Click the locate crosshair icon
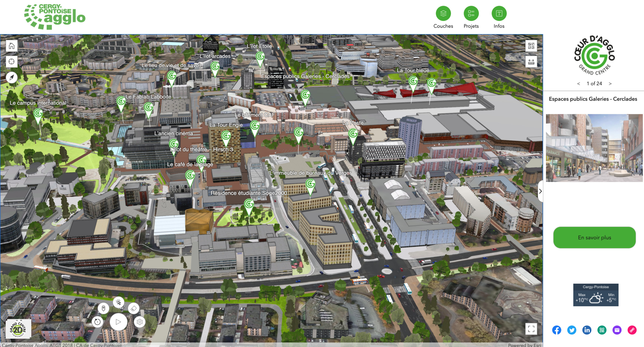Viewport: 644px width, 347px height. coord(12,62)
